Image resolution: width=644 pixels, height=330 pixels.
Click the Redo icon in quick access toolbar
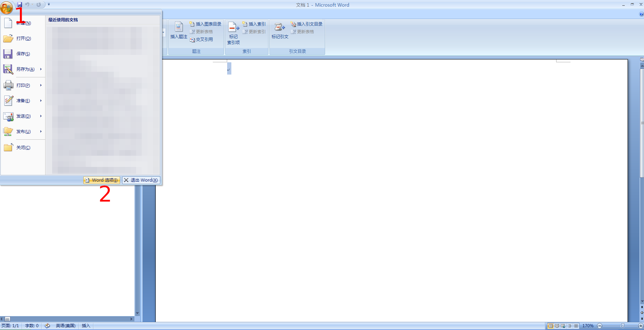point(38,5)
